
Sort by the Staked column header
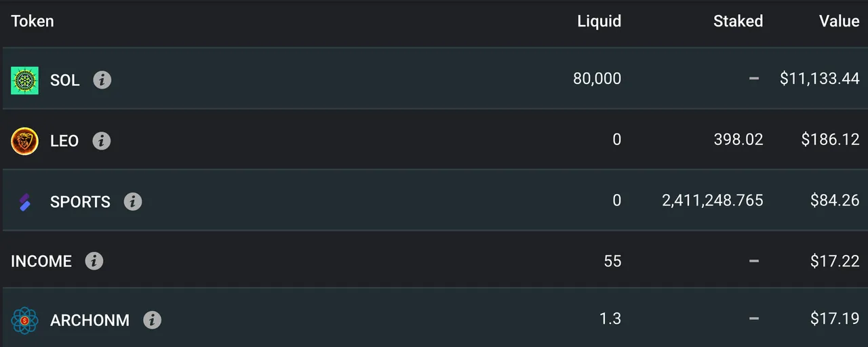738,21
